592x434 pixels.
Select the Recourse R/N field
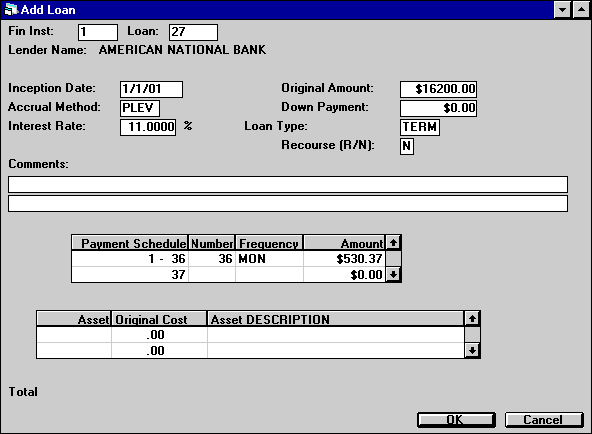(x=407, y=146)
